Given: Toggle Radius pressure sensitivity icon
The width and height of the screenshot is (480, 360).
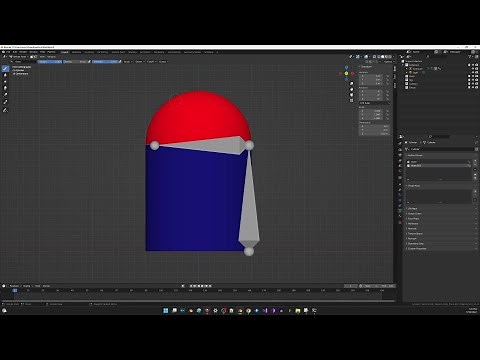Looking at the screenshot, I should (89, 62).
